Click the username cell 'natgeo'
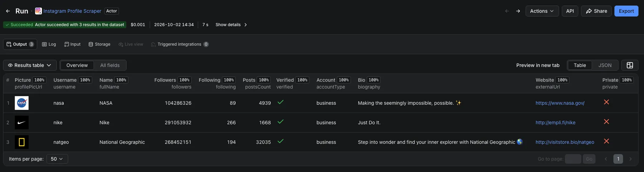This screenshot has height=172, width=644. click(x=61, y=142)
